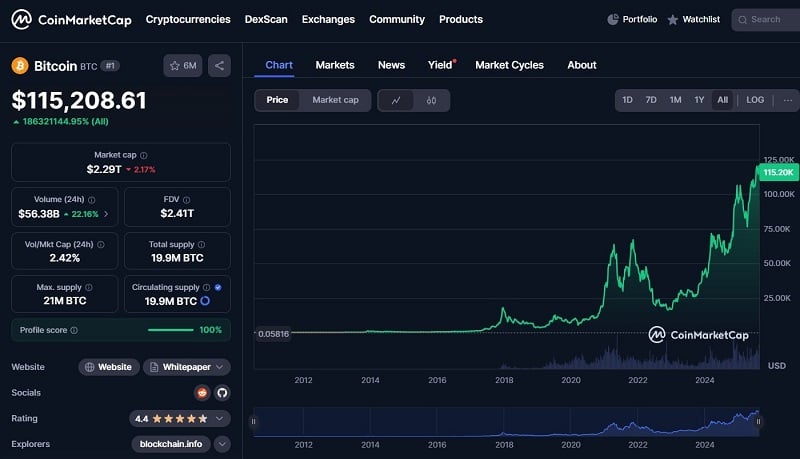The width and height of the screenshot is (800, 459).
Task: Switch to the About tab
Action: point(582,65)
